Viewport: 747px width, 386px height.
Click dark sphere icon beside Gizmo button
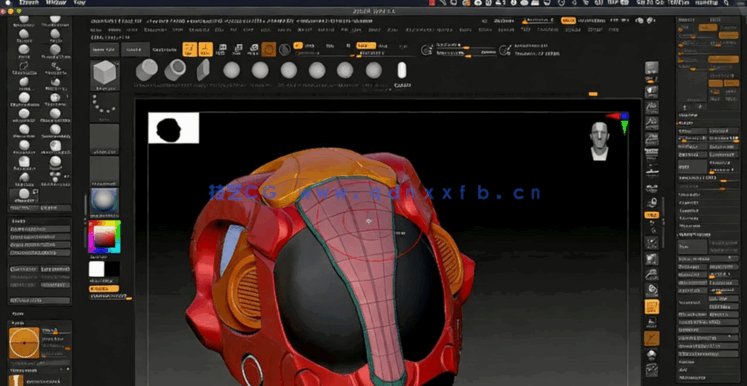[x=284, y=49]
